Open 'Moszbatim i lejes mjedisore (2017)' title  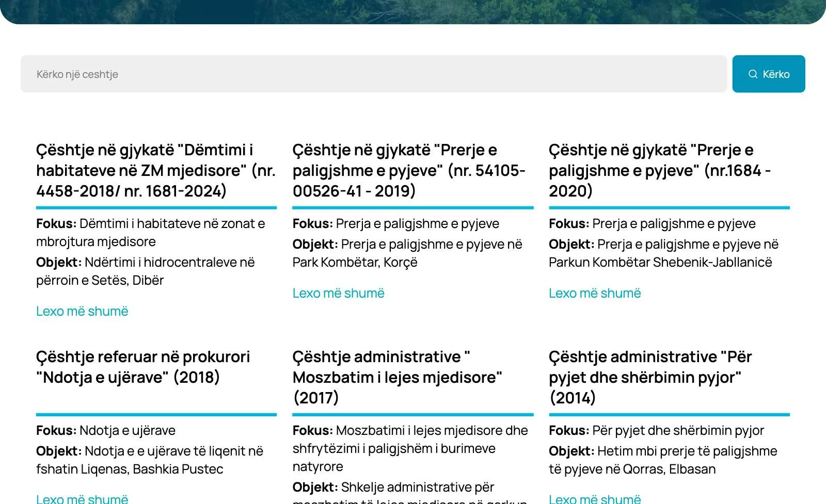(x=397, y=377)
